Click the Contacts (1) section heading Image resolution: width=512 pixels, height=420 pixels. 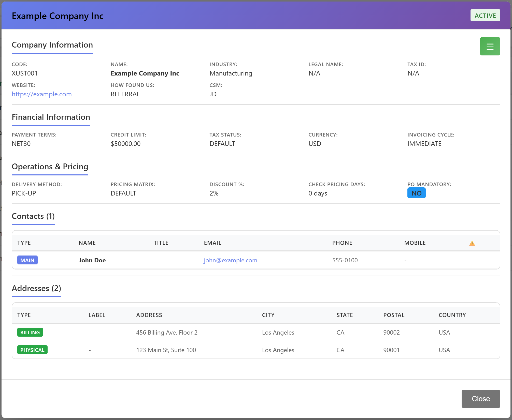point(33,216)
